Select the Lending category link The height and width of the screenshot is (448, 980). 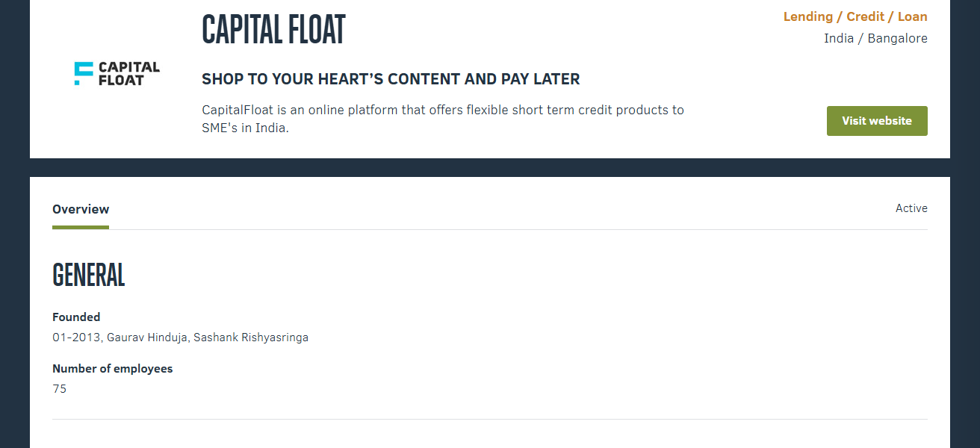click(807, 16)
